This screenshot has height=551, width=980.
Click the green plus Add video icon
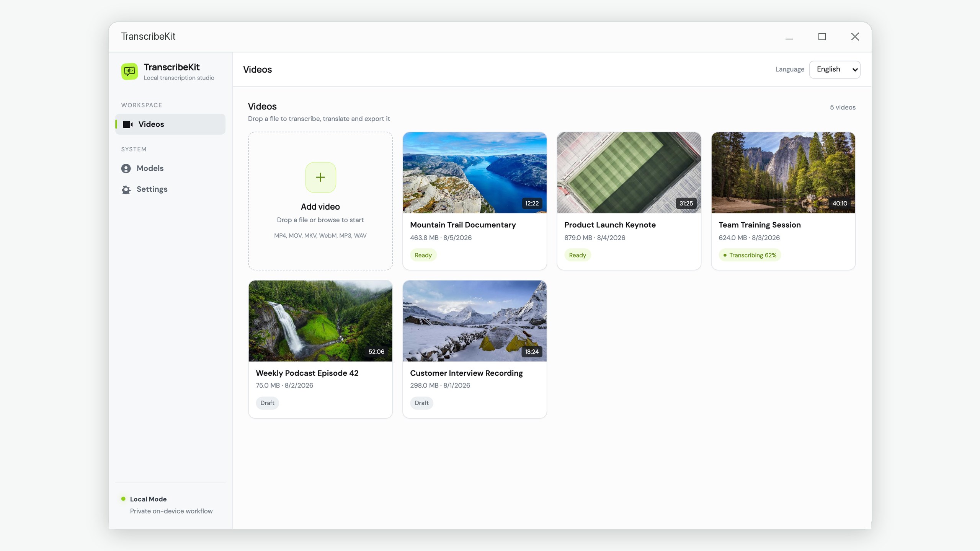point(320,177)
